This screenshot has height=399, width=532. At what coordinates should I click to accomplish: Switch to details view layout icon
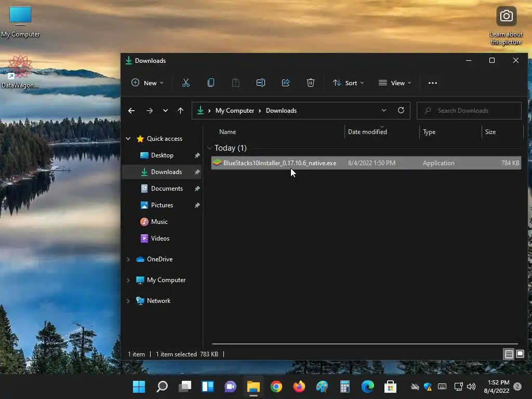click(509, 354)
